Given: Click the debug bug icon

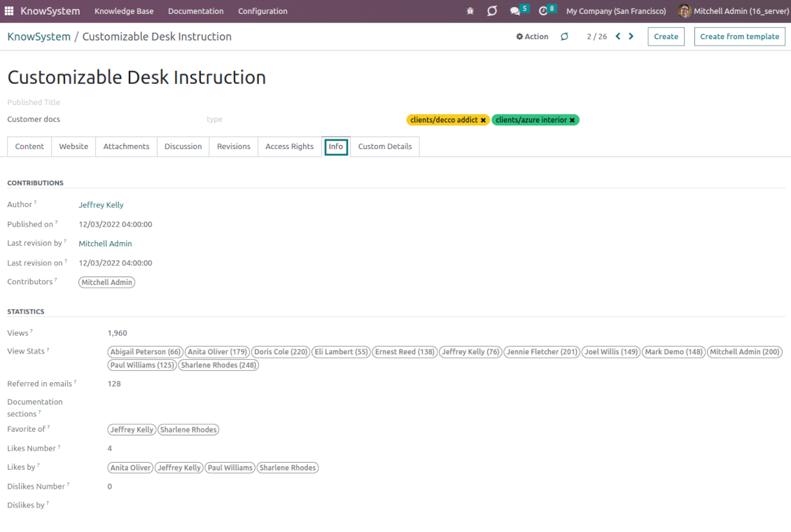Looking at the screenshot, I should click(x=470, y=10).
